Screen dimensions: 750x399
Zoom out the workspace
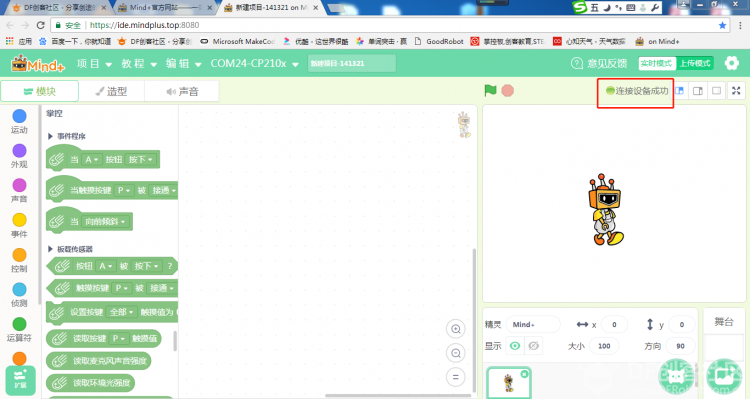pyautogui.click(x=456, y=353)
